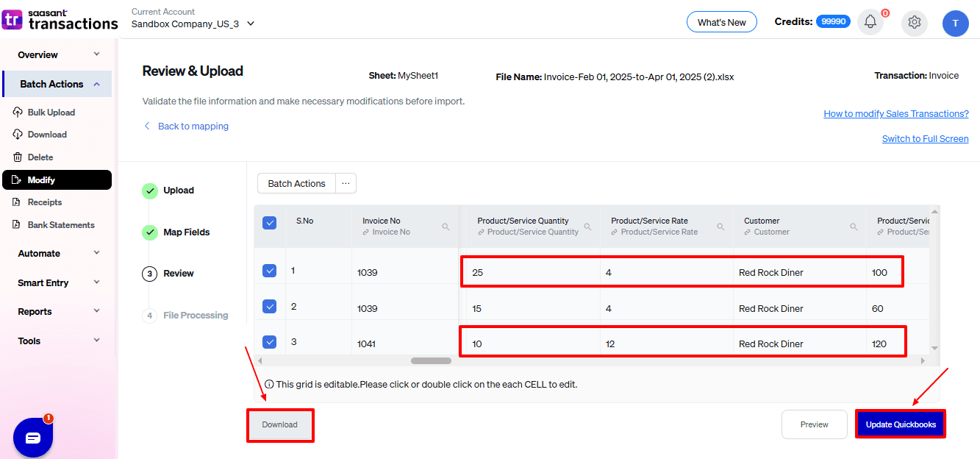This screenshot has height=459, width=980.
Task: Expand the Automate sidebar section
Action: (59, 253)
